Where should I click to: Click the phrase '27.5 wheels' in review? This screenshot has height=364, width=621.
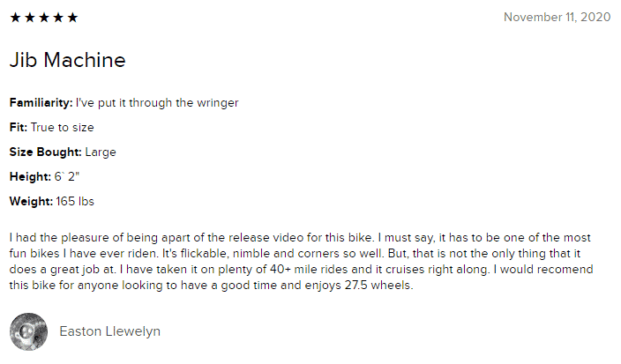[x=378, y=286]
